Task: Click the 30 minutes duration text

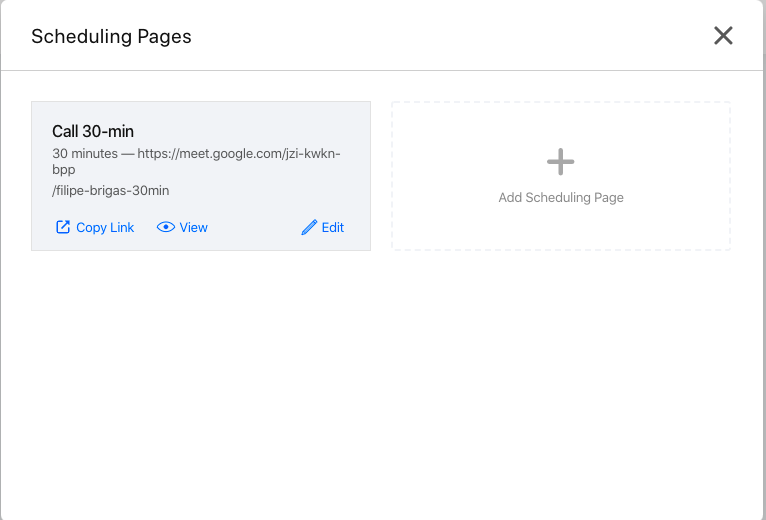Action: click(x=85, y=153)
